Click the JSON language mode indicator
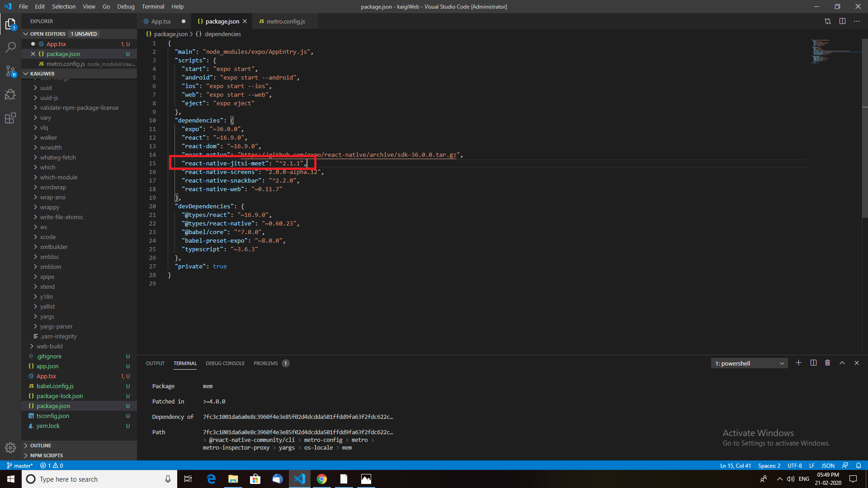 (828, 465)
